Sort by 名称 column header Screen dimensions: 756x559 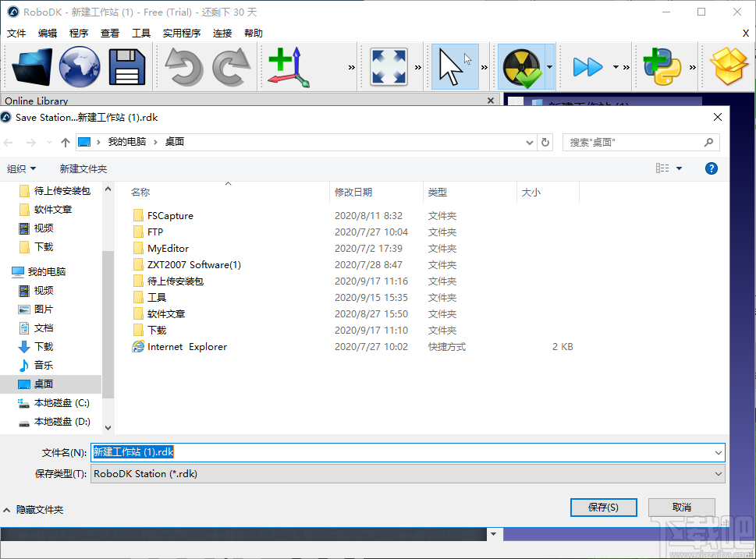(x=140, y=193)
